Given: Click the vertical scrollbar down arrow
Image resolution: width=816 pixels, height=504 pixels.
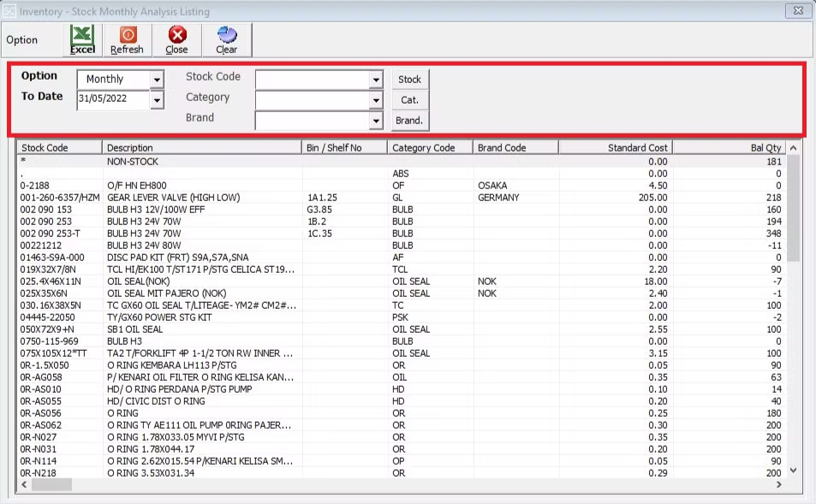Looking at the screenshot, I should [x=793, y=470].
